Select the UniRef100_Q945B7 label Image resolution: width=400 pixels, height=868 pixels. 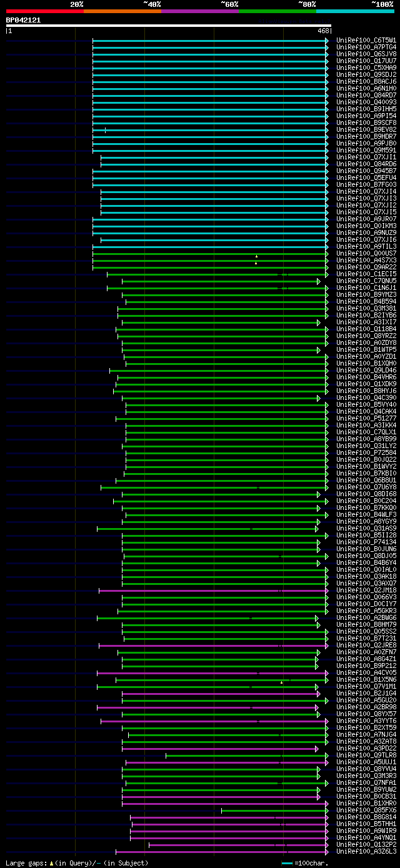(x=366, y=171)
